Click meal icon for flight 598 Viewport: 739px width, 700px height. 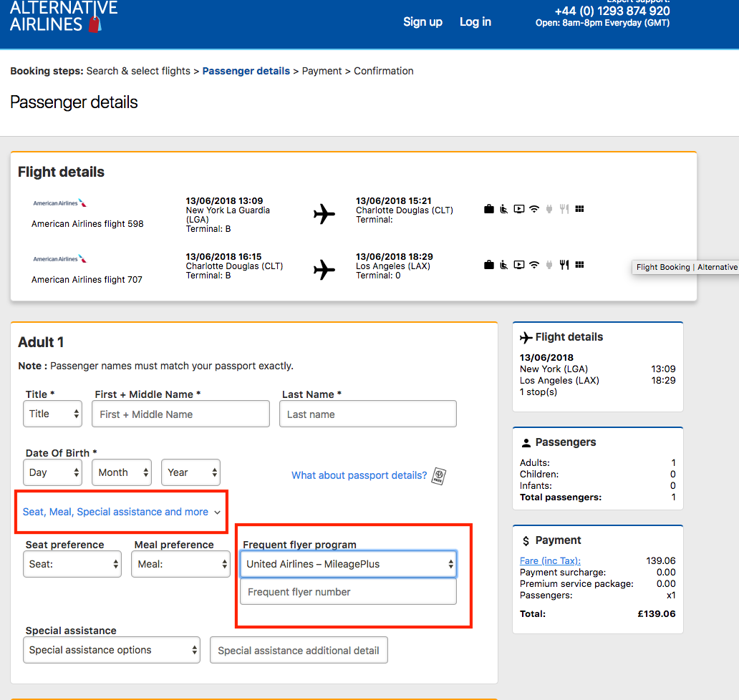tap(564, 209)
